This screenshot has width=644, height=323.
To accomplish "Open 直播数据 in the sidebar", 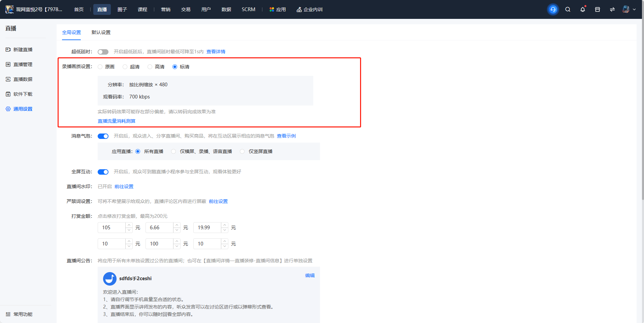I will (x=20, y=79).
